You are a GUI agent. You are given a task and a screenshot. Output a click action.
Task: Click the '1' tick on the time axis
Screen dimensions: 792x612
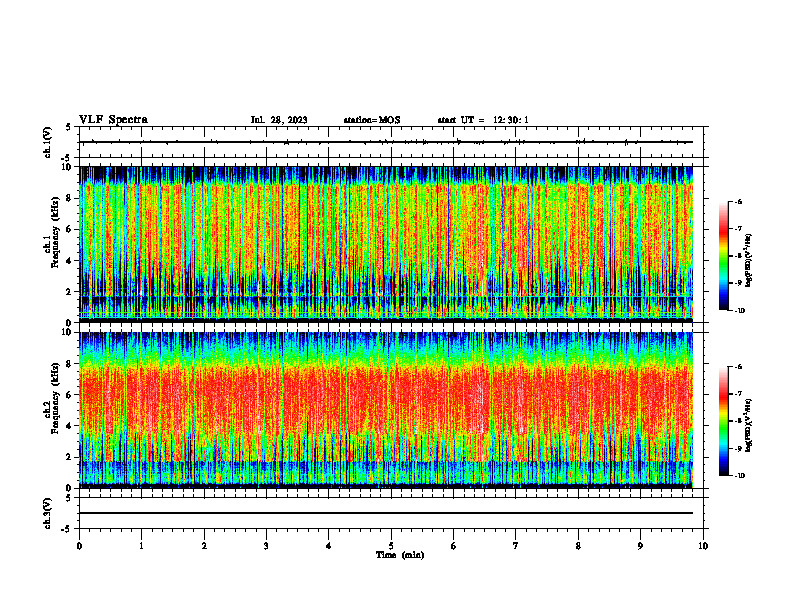click(141, 546)
